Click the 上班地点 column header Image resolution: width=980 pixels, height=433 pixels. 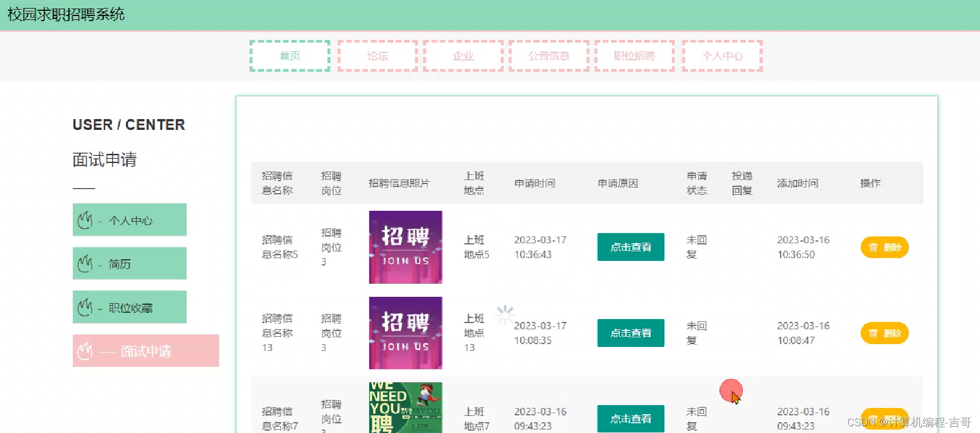474,183
